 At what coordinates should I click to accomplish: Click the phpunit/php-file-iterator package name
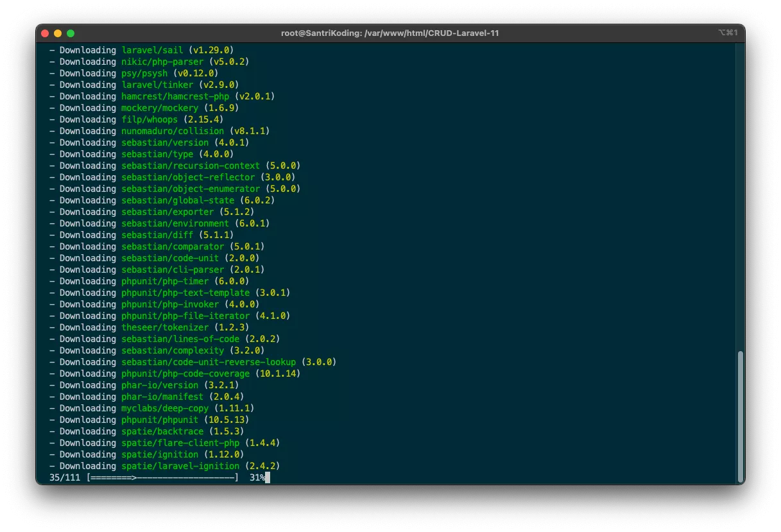coord(185,316)
